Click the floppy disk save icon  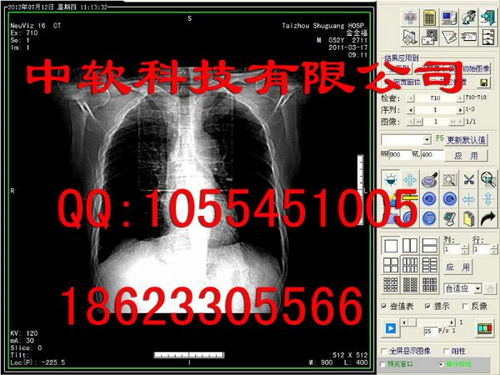coord(485,82)
